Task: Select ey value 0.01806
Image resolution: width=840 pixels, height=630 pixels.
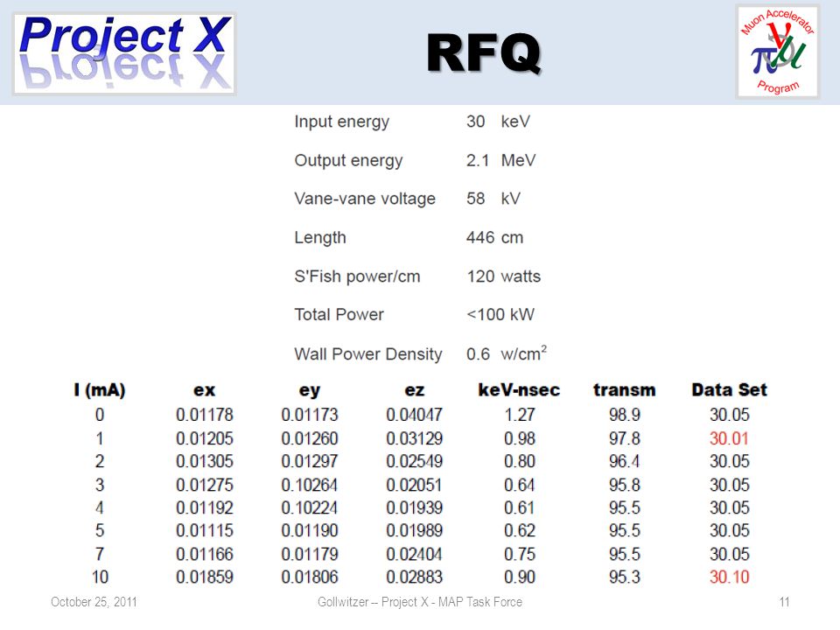Action: pos(310,577)
